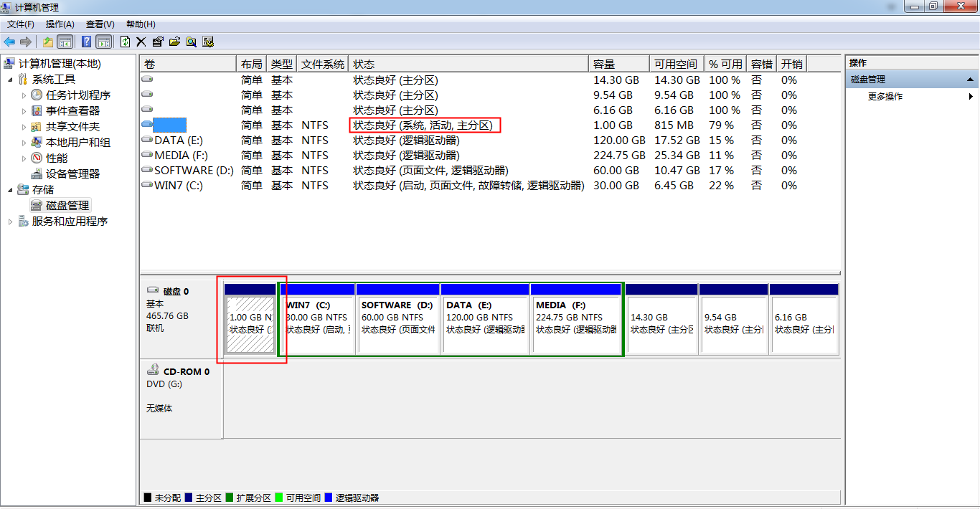Click the green Refresh icon in toolbar
Screen dimensions: 980x509
[126, 42]
